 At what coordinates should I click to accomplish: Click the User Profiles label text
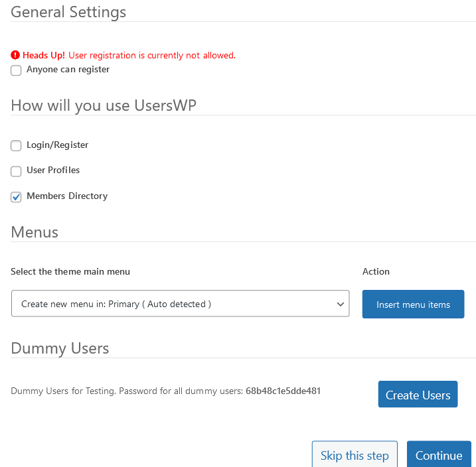[53, 170]
